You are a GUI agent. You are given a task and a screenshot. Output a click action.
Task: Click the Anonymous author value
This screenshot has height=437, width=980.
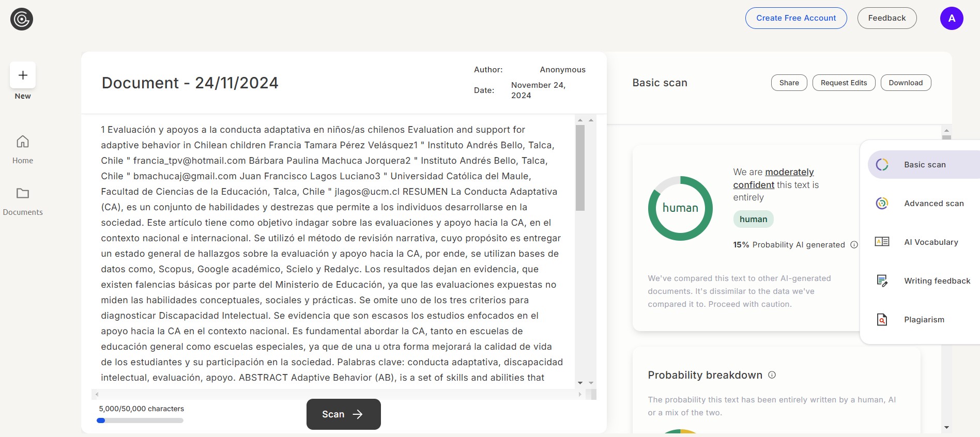tap(562, 70)
